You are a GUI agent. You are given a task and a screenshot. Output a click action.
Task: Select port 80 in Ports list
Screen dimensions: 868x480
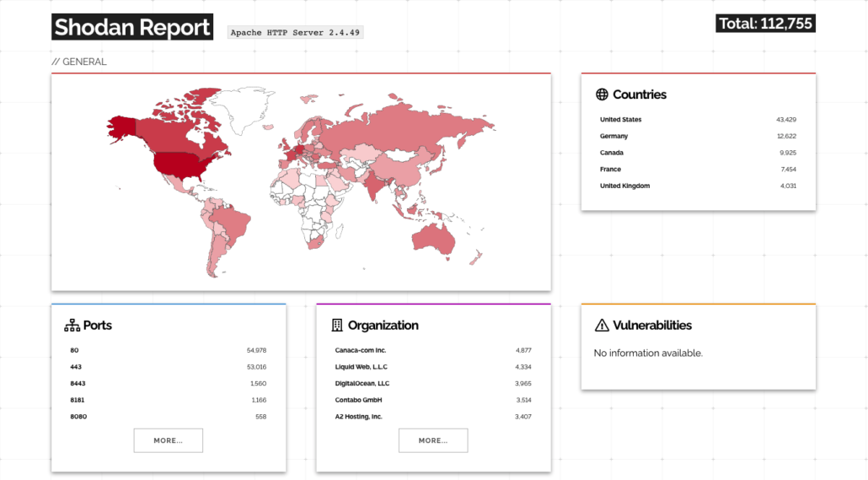coord(74,350)
